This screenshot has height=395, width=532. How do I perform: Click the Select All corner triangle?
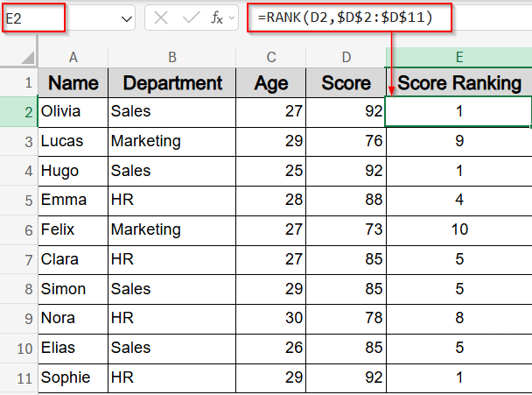[x=28, y=57]
